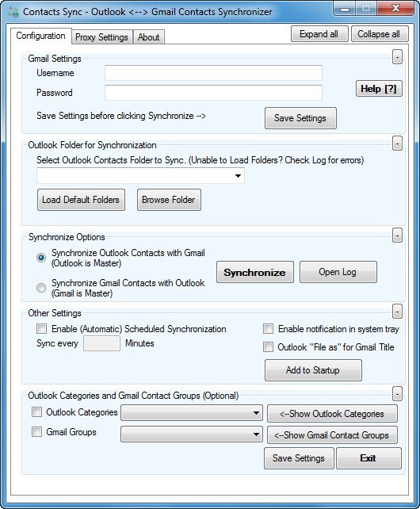Image resolution: width=420 pixels, height=509 pixels.
Task: Enable Automatic Scheduled Synchronization checkbox
Action: pyautogui.click(x=41, y=329)
